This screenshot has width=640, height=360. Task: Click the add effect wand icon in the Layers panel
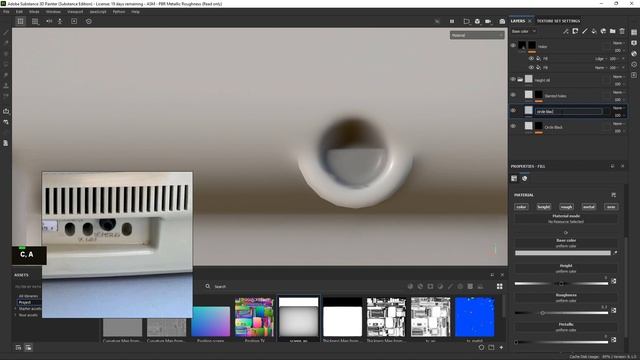tap(566, 31)
